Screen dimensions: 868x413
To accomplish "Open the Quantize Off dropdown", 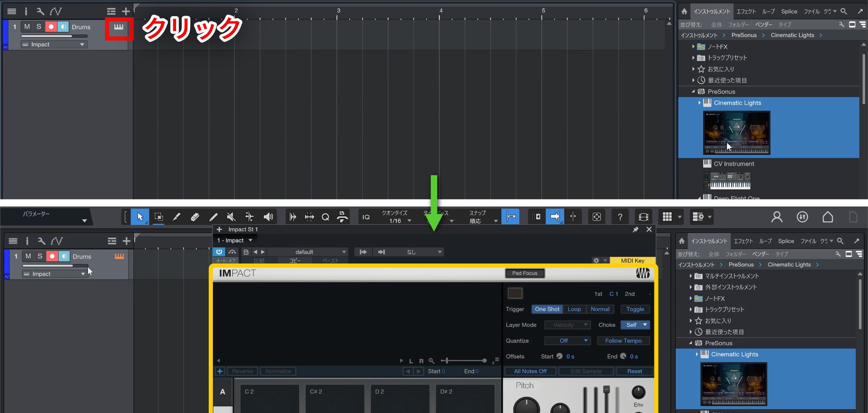I will pos(567,341).
